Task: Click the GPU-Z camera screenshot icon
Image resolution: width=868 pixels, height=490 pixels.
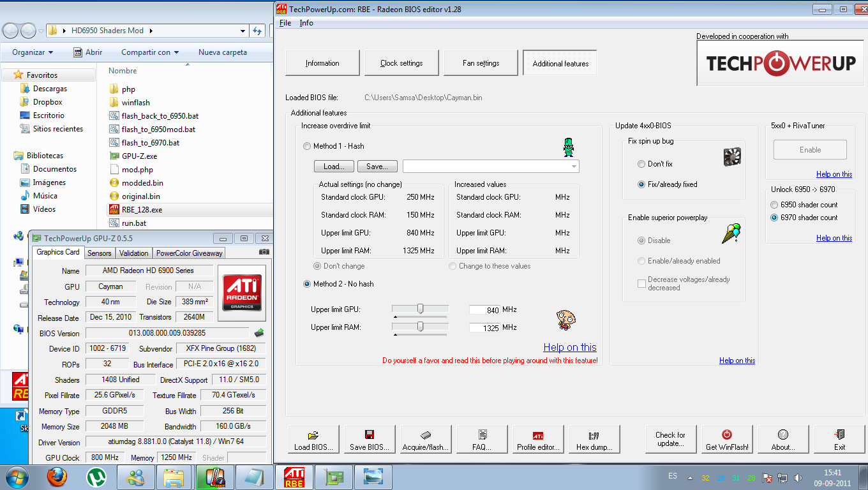Action: tap(264, 252)
